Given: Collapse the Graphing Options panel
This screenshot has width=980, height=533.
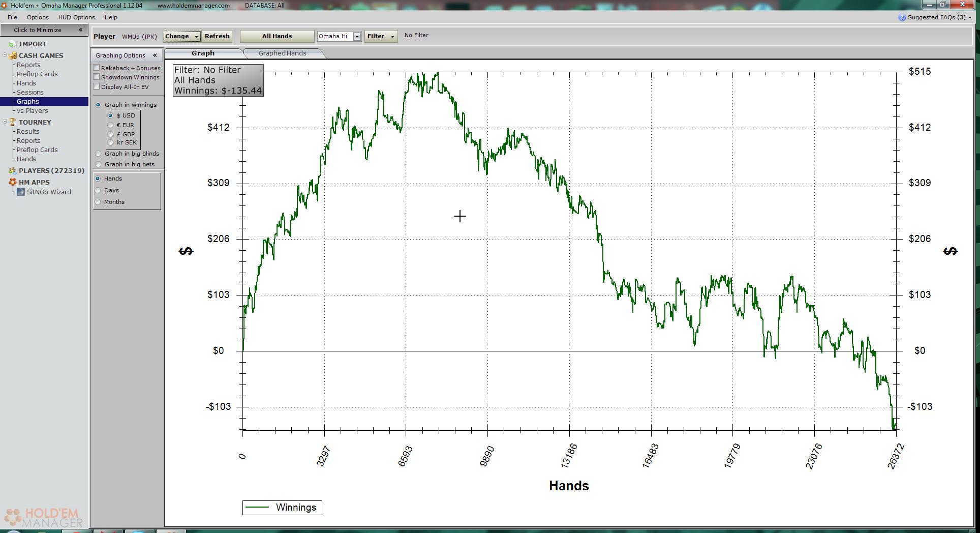Looking at the screenshot, I should (x=155, y=55).
